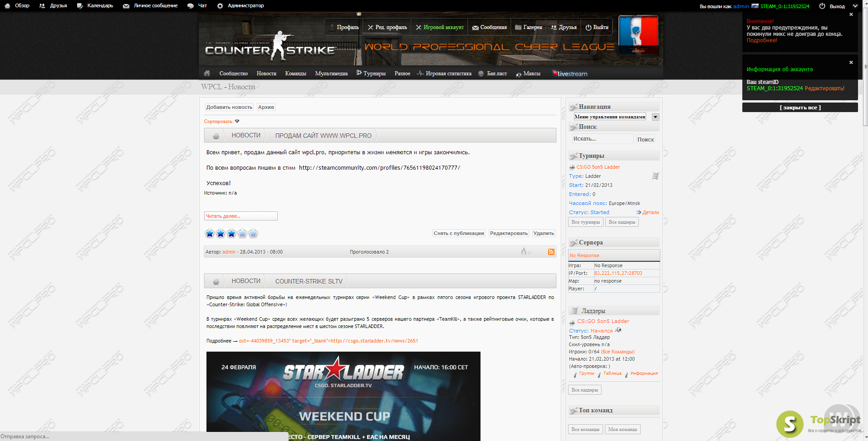Click the Выход power icon at top right
The height and width of the screenshot is (441, 868).
pos(822,6)
